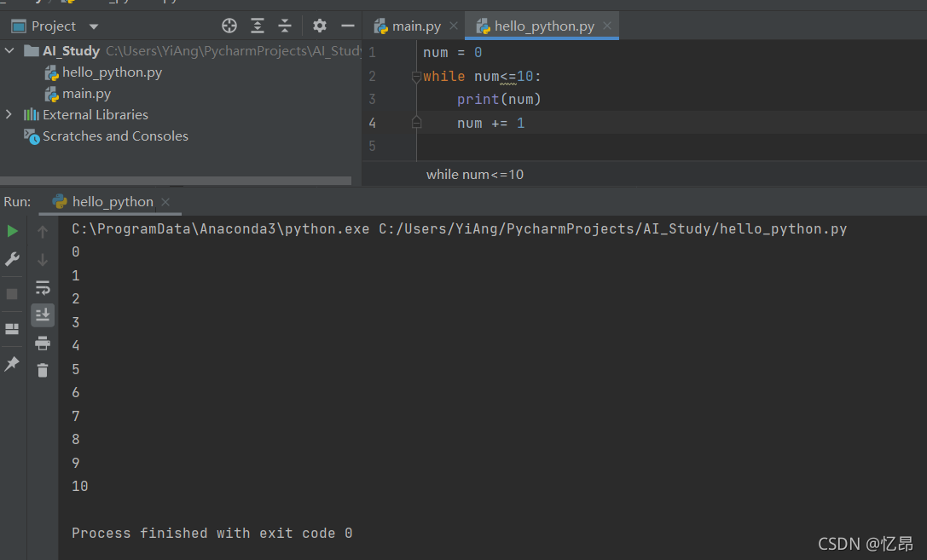Click the python.exe command line in console
Screen dimensions: 927x560
[460, 229]
